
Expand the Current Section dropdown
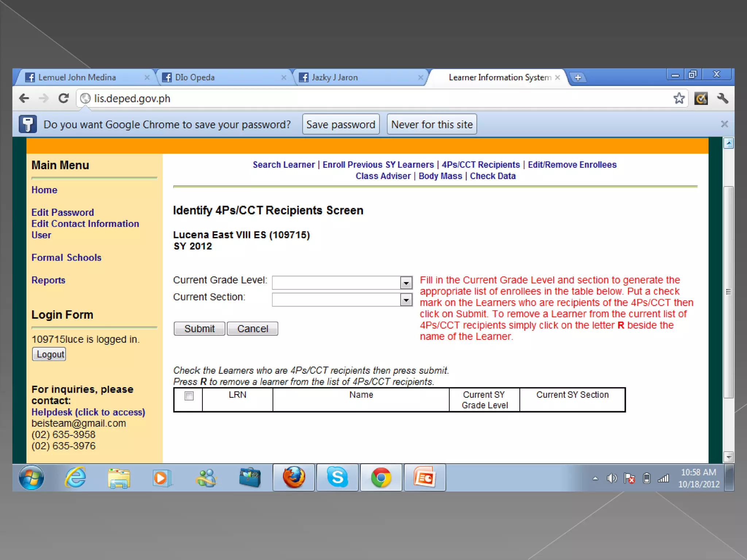tap(406, 300)
